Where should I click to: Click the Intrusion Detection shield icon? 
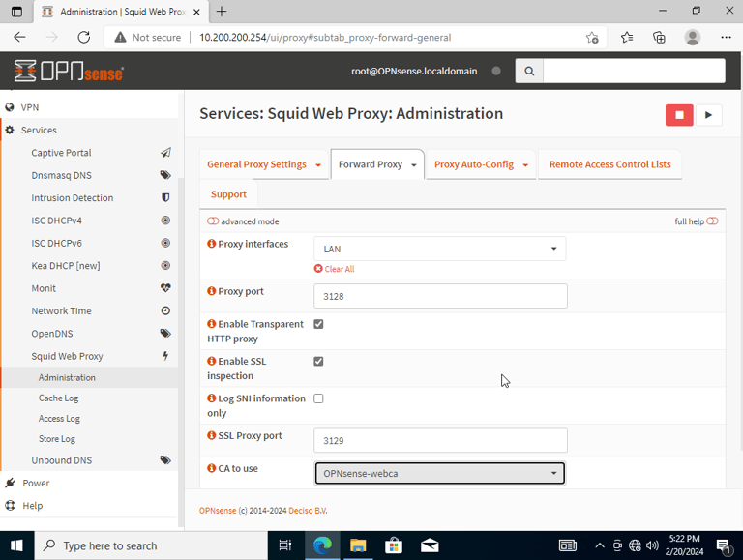(x=165, y=197)
